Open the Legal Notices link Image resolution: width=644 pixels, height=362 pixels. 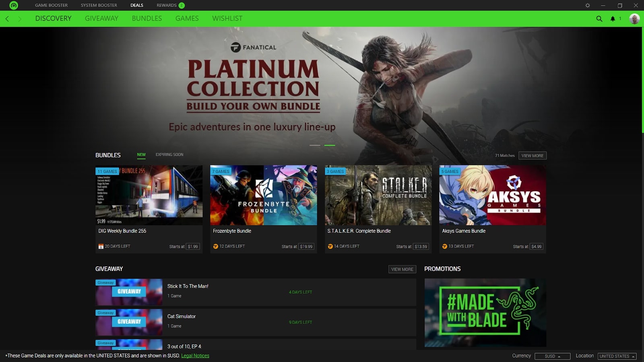pos(195,356)
